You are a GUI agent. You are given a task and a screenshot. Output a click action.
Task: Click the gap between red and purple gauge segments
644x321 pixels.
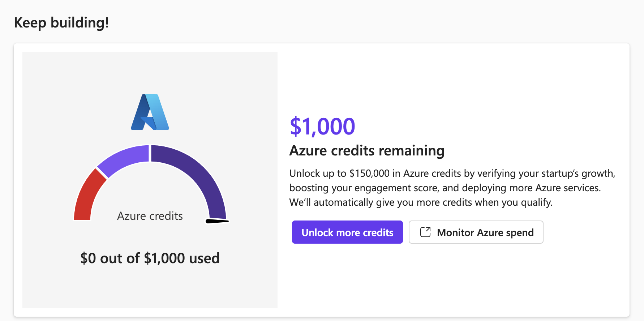click(102, 173)
